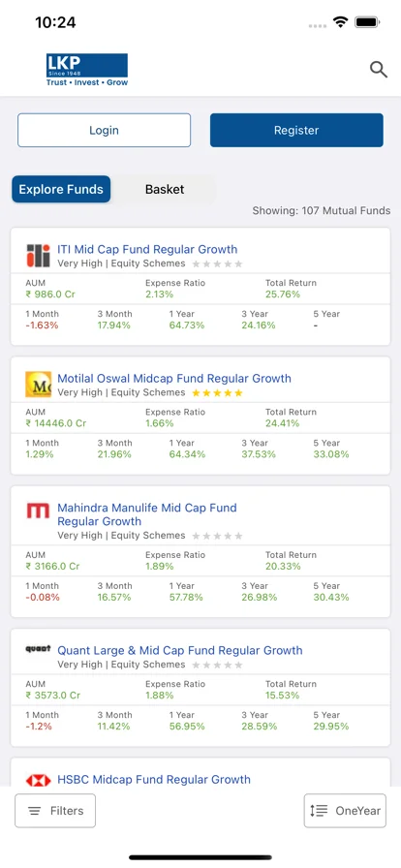This screenshot has width=401, height=868.
Task: Click the LKP logo
Action: (87, 70)
